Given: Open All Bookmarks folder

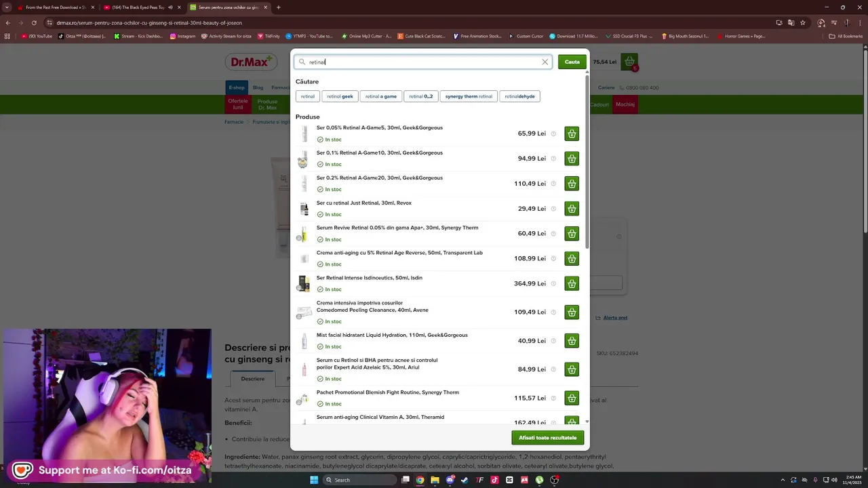Looking at the screenshot, I should (x=846, y=36).
